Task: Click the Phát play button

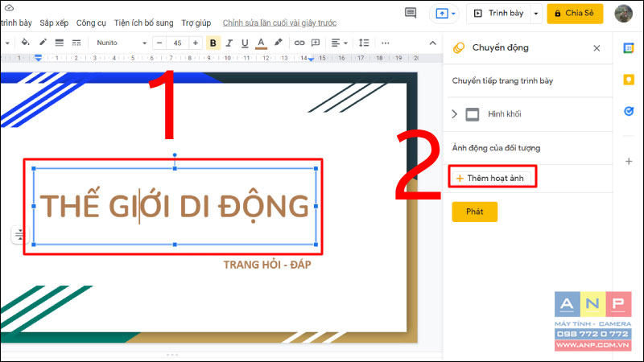Action: 475,212
